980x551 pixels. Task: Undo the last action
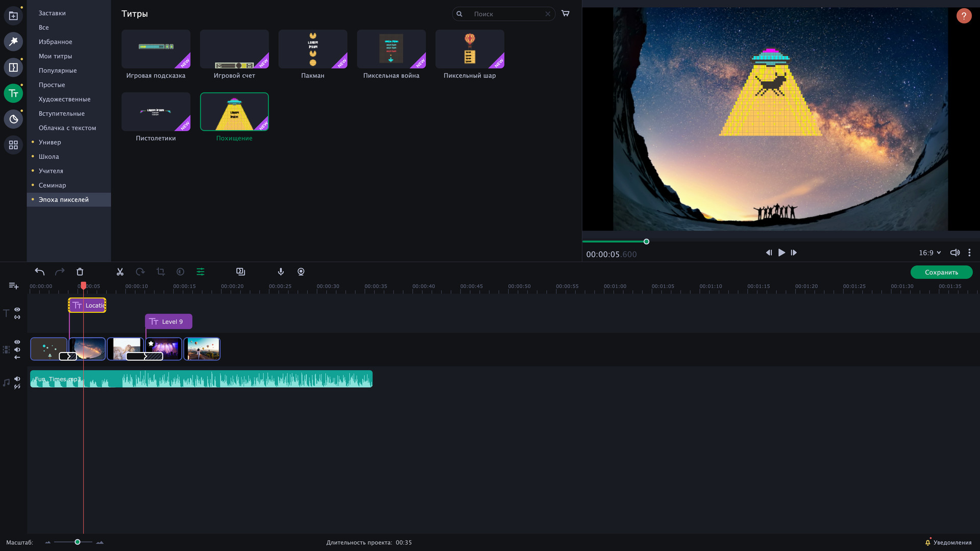coord(40,272)
